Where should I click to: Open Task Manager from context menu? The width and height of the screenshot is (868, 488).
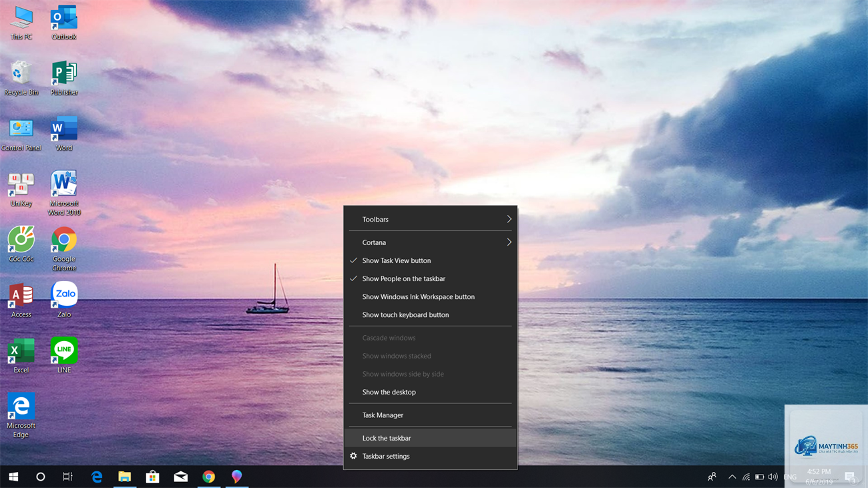tap(431, 415)
